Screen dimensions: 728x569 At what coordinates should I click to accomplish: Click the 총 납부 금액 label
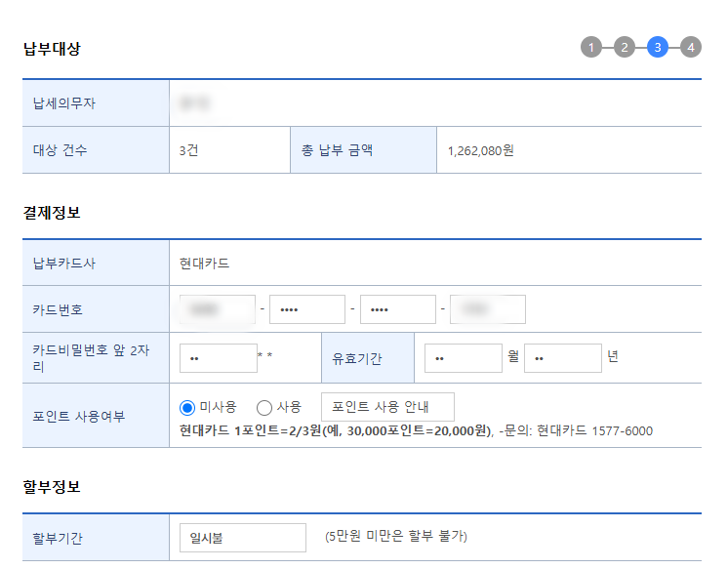click(337, 150)
